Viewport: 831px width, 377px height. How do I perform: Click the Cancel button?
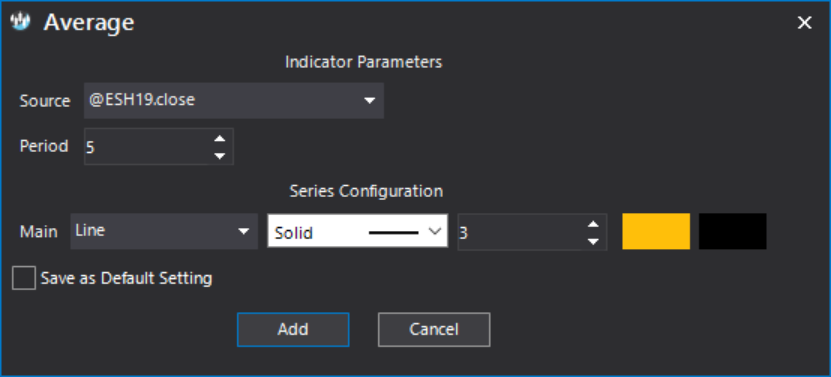[434, 329]
